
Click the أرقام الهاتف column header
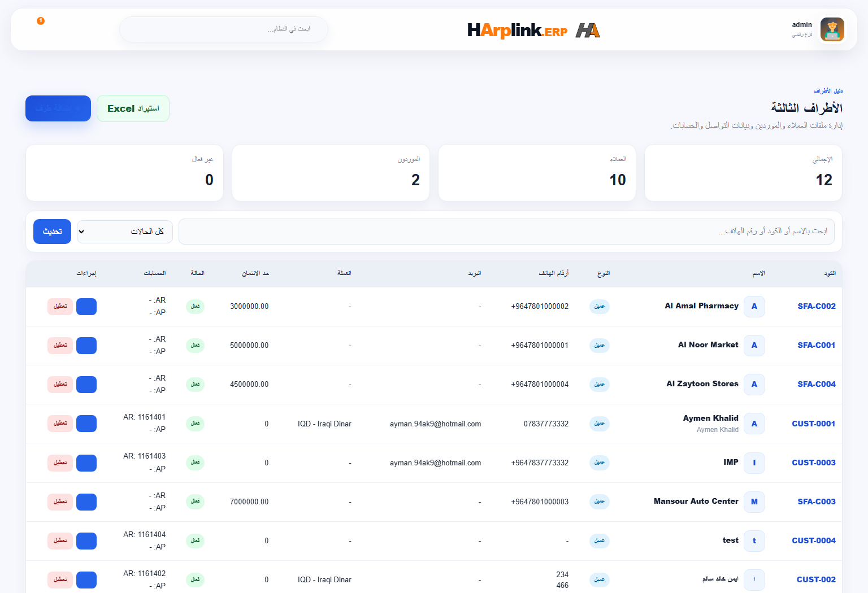point(553,273)
